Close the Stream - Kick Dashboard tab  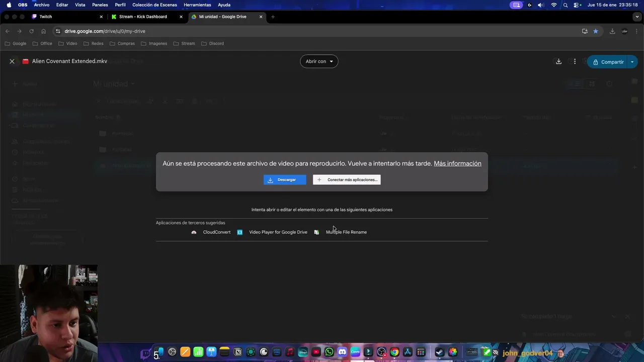pyautogui.click(x=181, y=17)
